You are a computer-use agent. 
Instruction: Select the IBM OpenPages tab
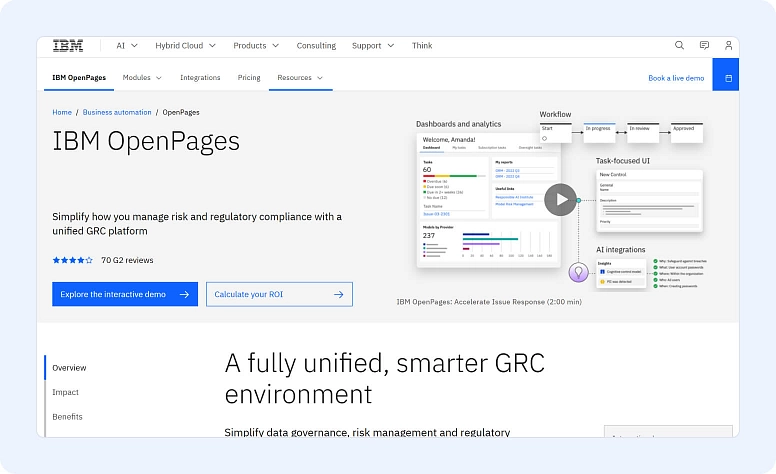pyautogui.click(x=79, y=78)
